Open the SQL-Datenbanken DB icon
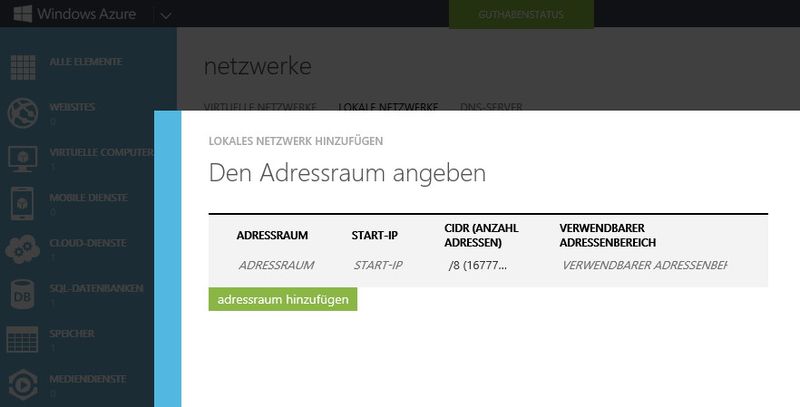The width and height of the screenshot is (800, 407). 22,294
